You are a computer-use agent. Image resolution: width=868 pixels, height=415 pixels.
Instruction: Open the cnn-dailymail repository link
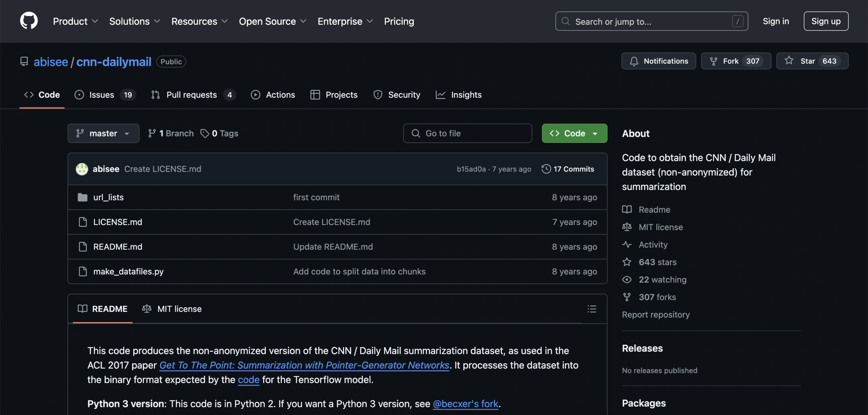click(114, 62)
